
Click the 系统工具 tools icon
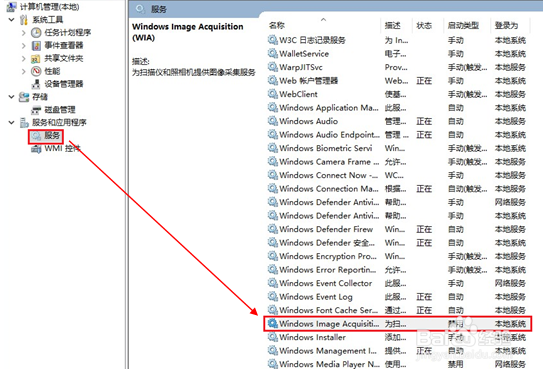(x=24, y=20)
